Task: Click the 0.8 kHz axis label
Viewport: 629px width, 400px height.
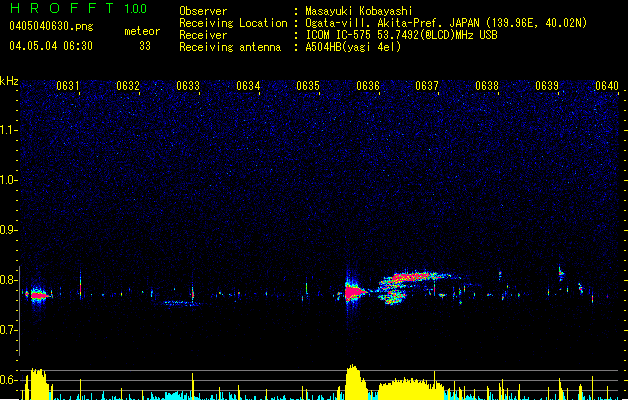Action: (x=8, y=280)
